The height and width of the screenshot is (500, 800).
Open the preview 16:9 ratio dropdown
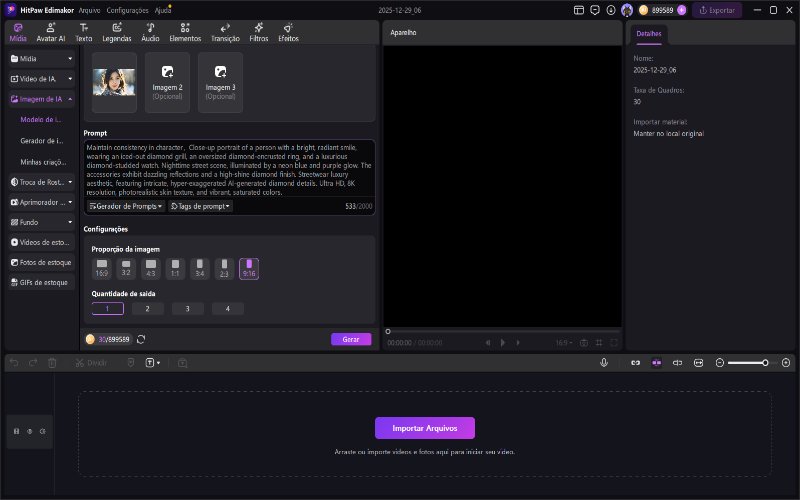(564, 343)
